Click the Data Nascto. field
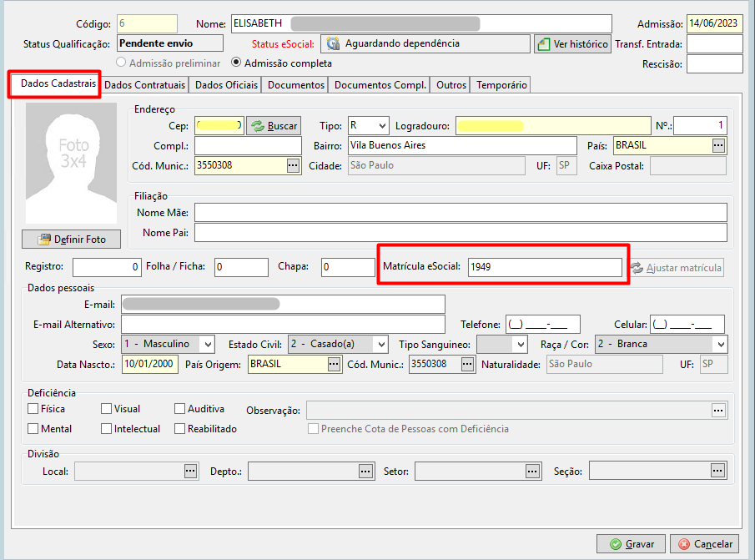This screenshot has width=755, height=560. (x=149, y=364)
